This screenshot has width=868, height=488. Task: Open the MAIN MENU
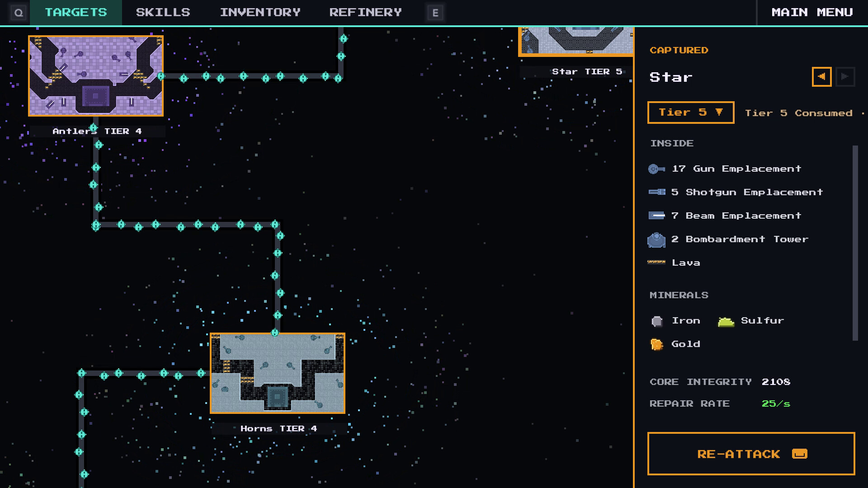pyautogui.click(x=812, y=12)
